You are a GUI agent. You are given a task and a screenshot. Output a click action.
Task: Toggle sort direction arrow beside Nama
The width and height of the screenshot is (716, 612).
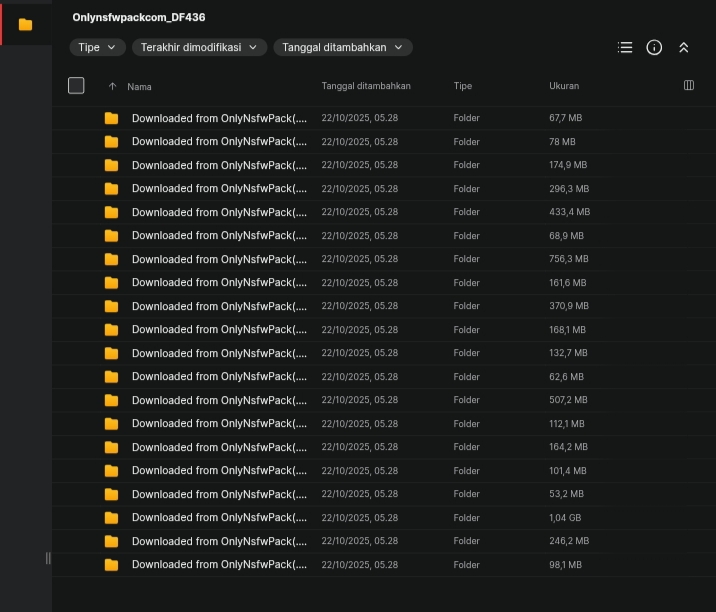(112, 86)
